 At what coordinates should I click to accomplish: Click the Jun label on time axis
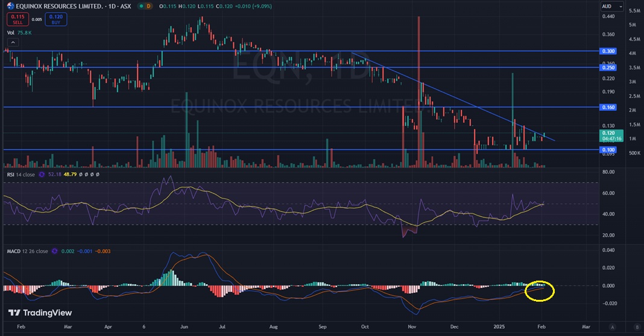click(x=184, y=327)
